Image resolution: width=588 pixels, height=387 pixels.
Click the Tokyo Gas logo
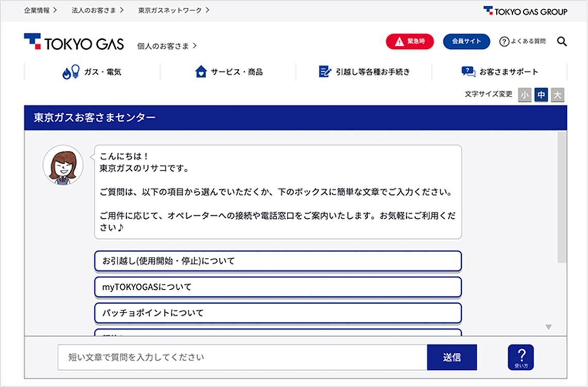tap(74, 42)
